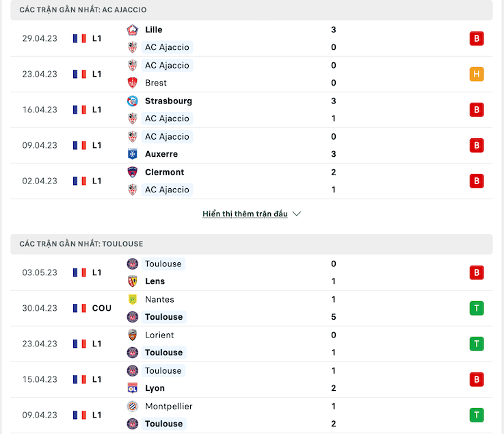Screen dimensions: 504x434
Task: Open the Strasbourg team logo
Action: [133, 101]
